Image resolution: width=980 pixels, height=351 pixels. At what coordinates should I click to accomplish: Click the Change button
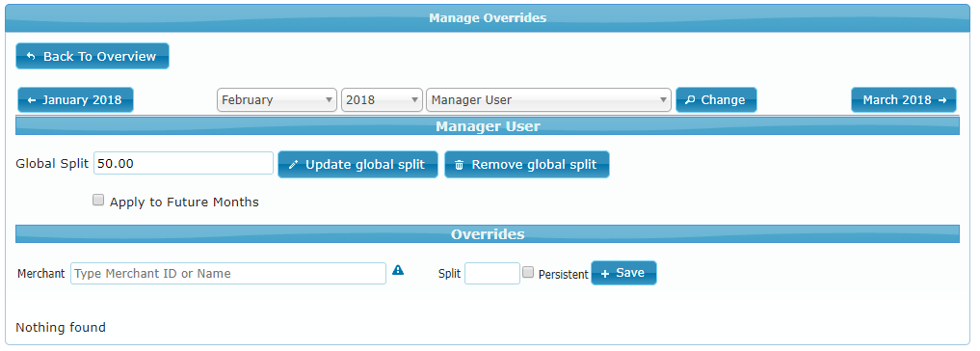coord(716,100)
